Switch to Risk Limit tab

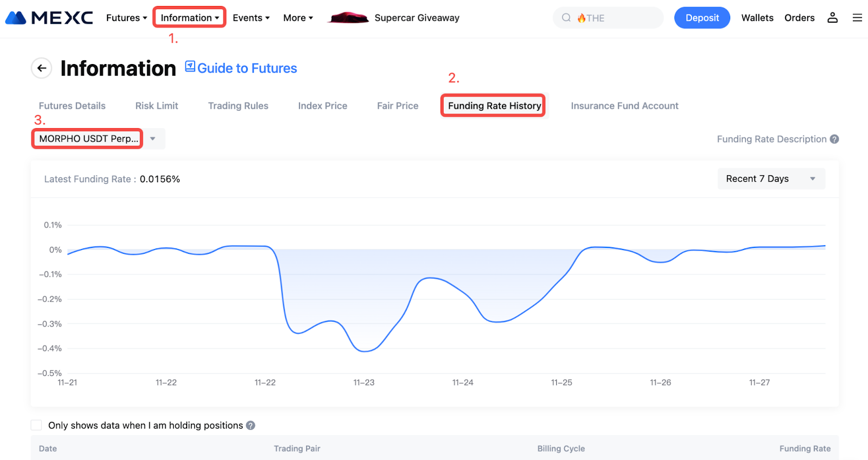click(157, 106)
